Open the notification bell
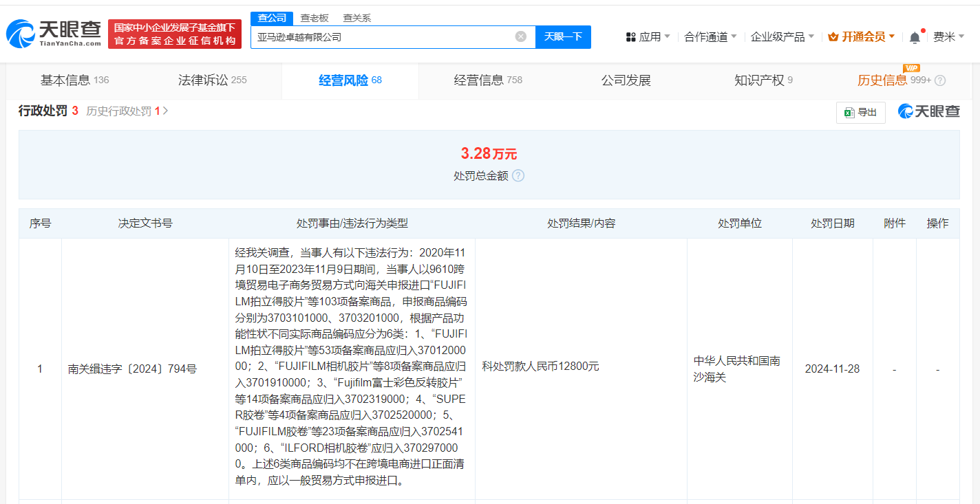980x504 pixels. 915,37
